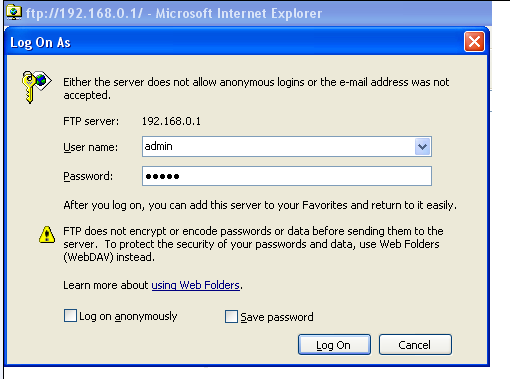510x379 pixels.
Task: Click inside the User name field containing admin
Action: pos(279,147)
